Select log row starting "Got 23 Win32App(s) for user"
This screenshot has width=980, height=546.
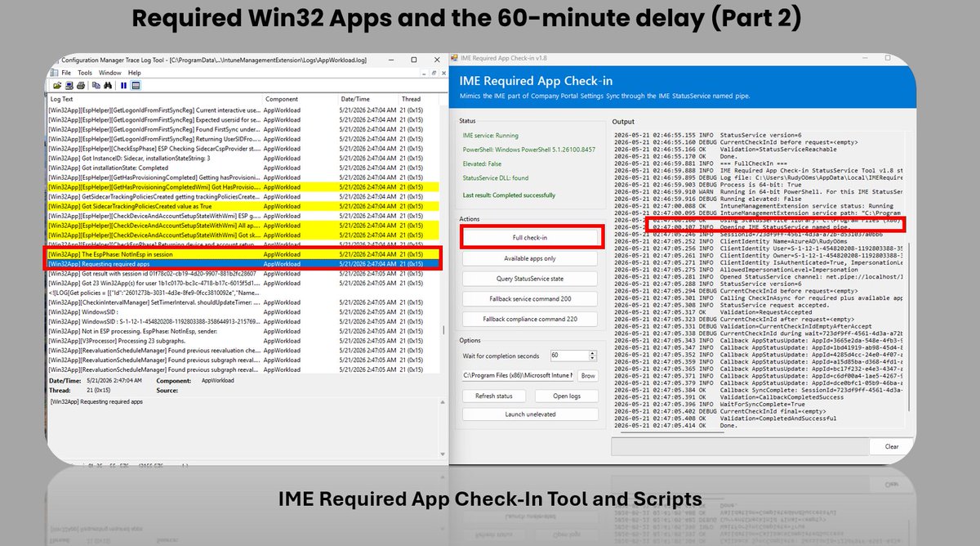[x=244, y=283]
